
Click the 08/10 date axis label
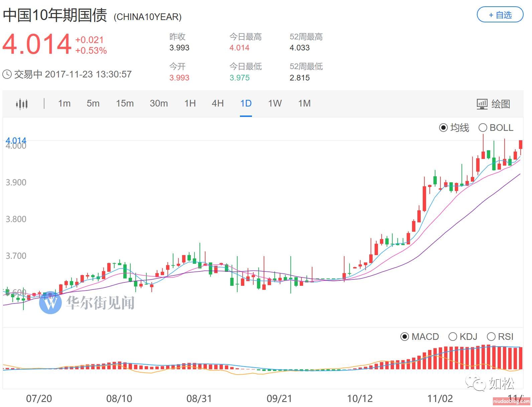click(119, 398)
